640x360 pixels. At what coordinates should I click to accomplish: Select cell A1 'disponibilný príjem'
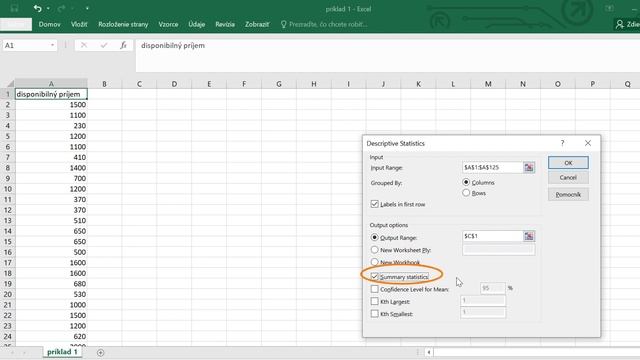pos(51,94)
